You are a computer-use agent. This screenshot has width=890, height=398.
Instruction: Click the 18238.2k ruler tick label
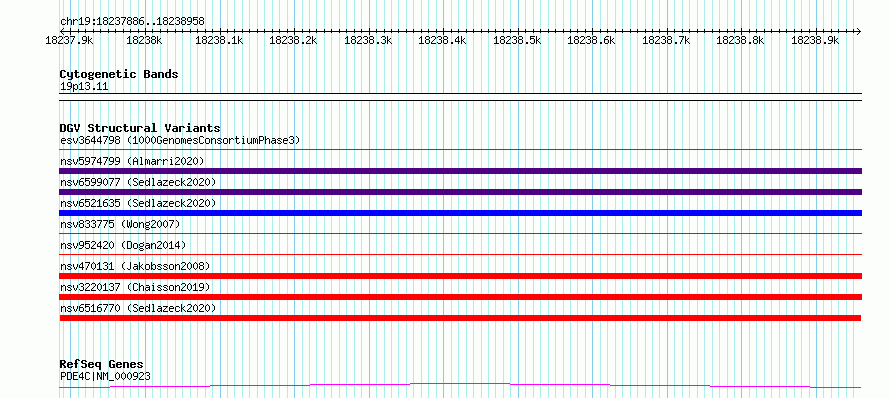pos(293,40)
